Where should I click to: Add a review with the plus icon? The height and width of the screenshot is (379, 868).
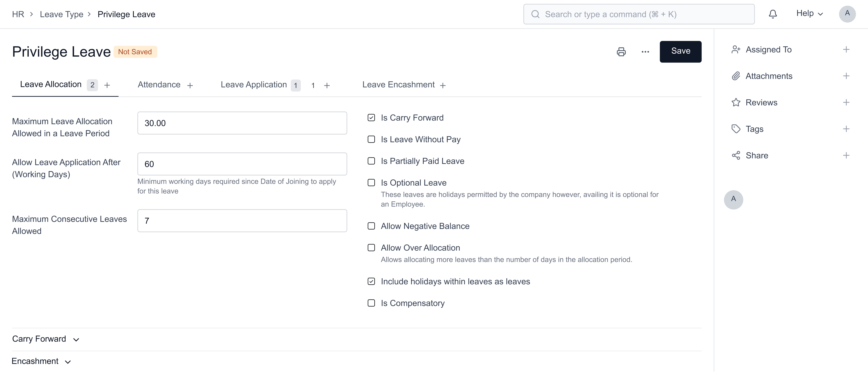(x=846, y=102)
